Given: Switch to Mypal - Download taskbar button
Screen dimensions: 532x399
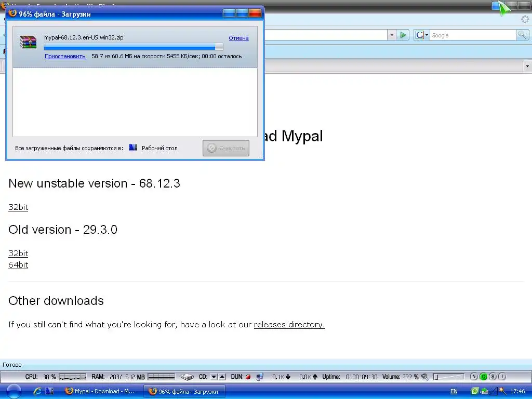Looking at the screenshot, I should pyautogui.click(x=100, y=392).
